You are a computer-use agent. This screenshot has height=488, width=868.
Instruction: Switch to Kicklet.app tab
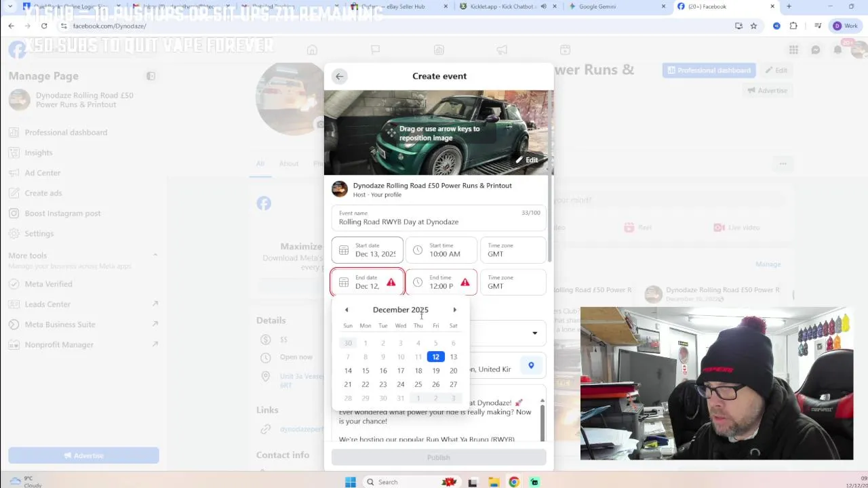click(x=508, y=7)
